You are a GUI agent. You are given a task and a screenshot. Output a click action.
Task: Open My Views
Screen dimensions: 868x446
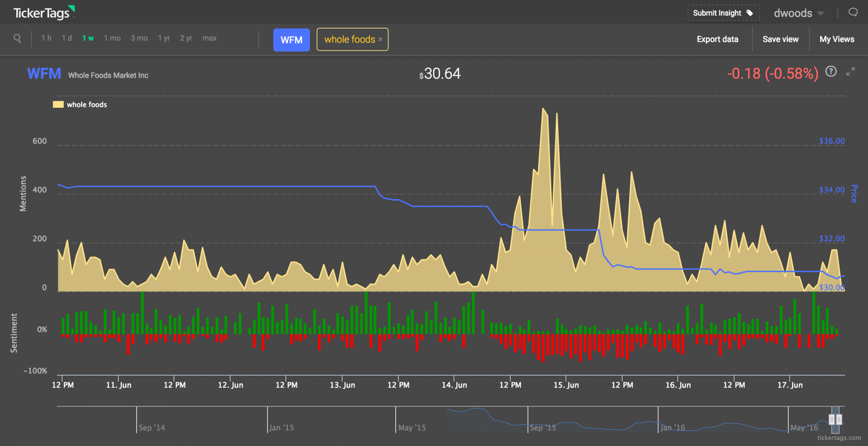pos(837,39)
